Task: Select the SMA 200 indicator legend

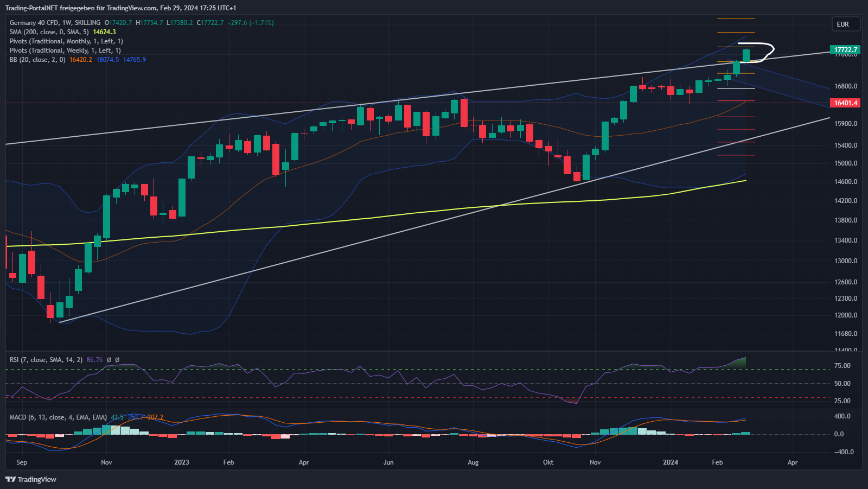Action: (49, 32)
